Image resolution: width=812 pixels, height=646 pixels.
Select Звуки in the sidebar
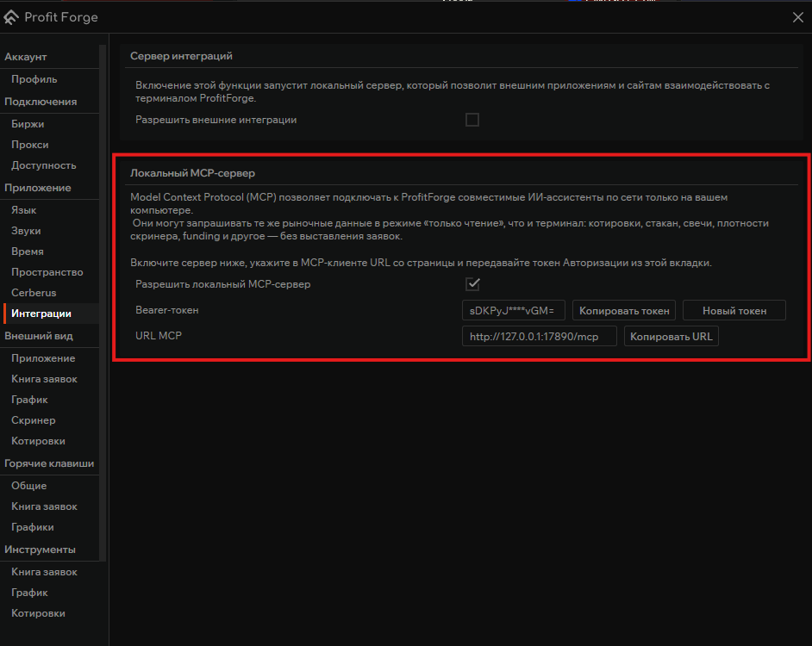pyautogui.click(x=26, y=231)
